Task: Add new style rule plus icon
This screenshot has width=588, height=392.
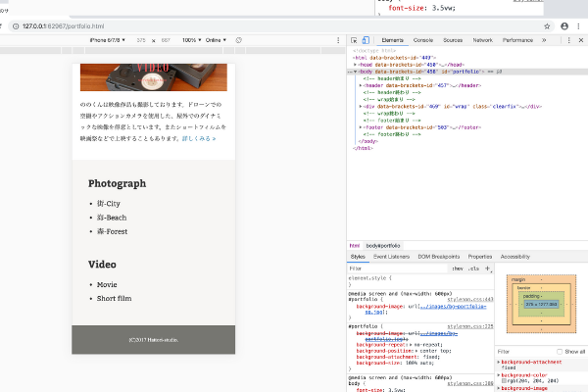Action: [x=487, y=269]
